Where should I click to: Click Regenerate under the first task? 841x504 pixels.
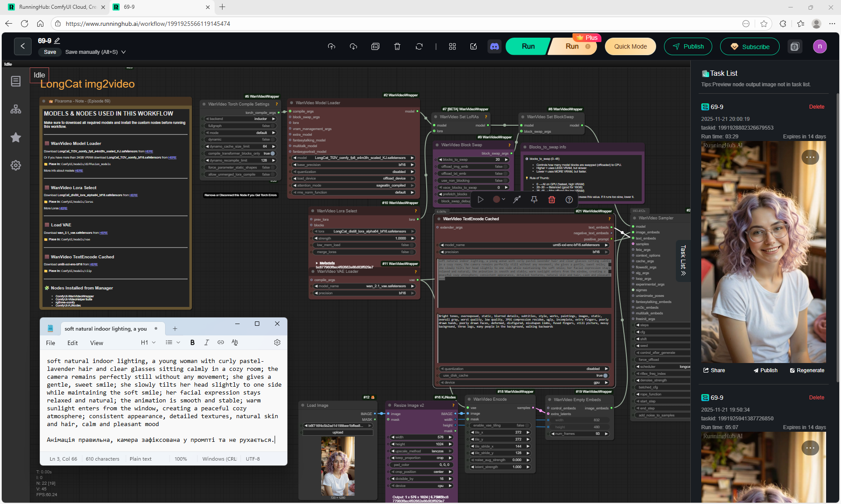(807, 370)
